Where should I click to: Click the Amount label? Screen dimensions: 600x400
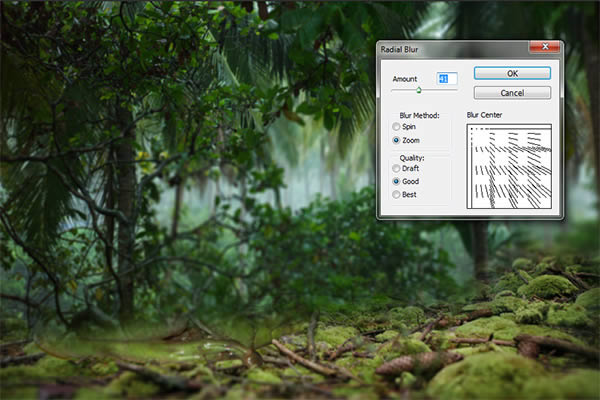point(404,79)
